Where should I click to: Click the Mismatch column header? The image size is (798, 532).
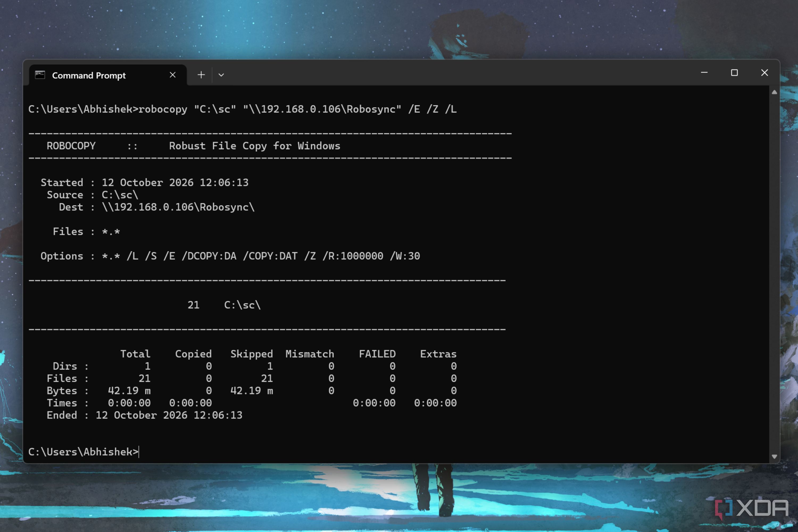pyautogui.click(x=310, y=354)
